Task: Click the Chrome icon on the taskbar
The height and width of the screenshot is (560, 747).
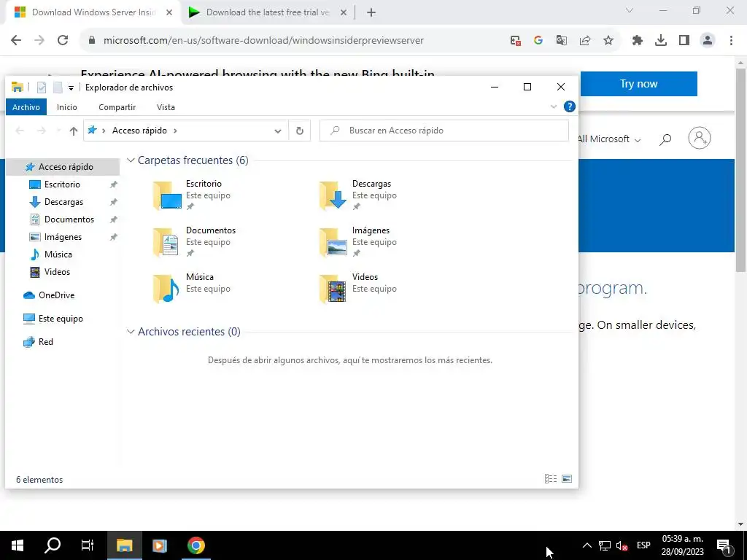Action: (x=196, y=545)
